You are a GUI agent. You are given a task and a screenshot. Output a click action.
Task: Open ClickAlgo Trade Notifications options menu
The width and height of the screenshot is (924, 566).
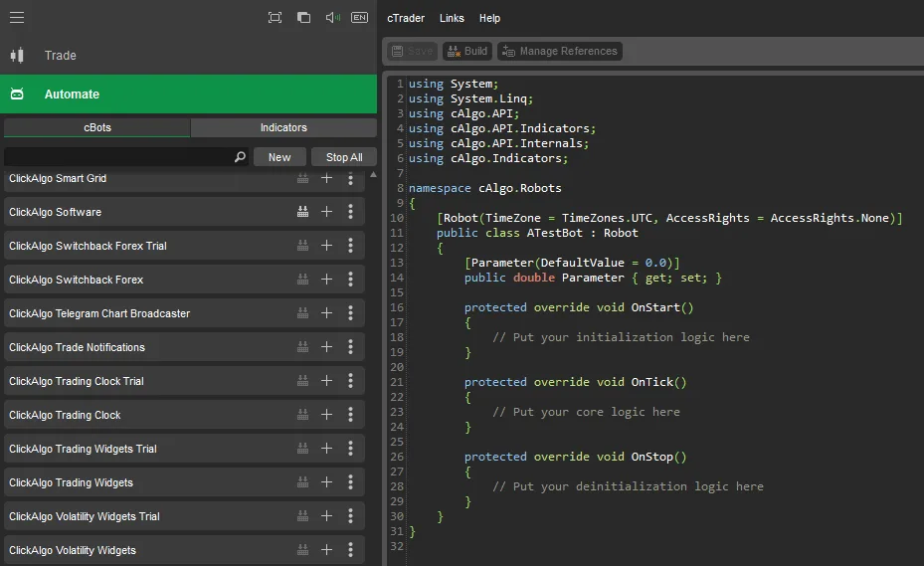[351, 347]
